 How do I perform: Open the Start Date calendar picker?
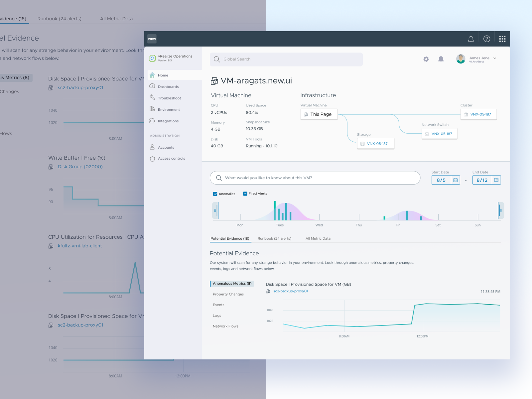[455, 180]
